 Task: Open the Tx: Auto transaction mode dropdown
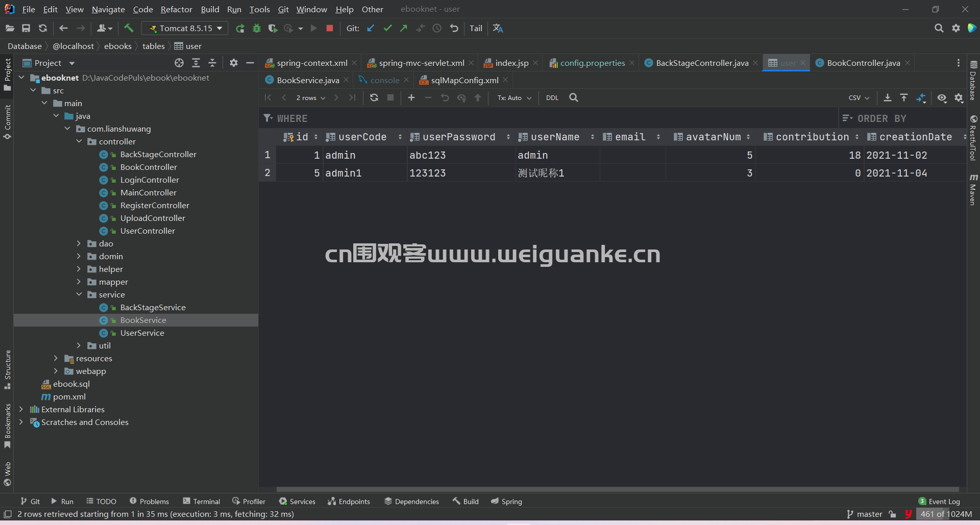click(x=514, y=97)
